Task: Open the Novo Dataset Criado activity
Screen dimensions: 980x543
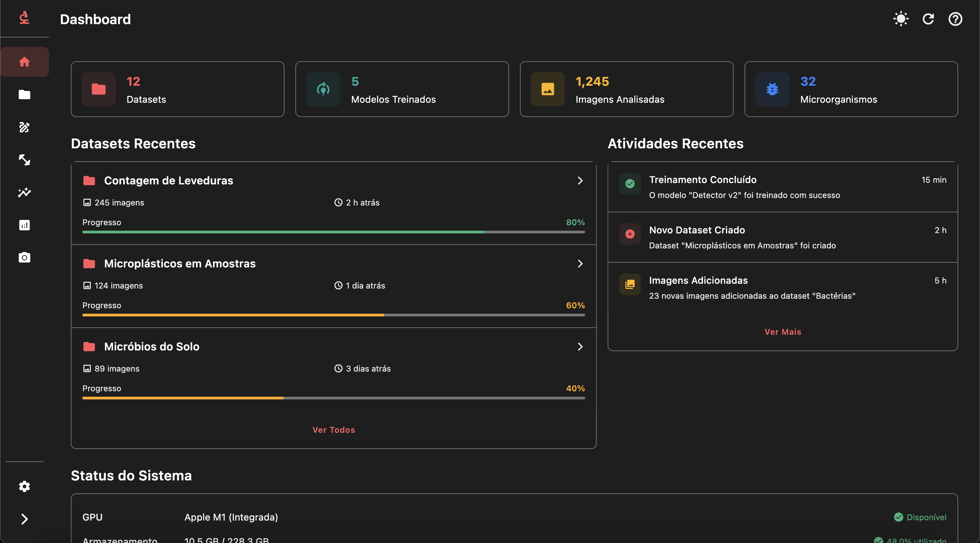Action: pos(783,237)
